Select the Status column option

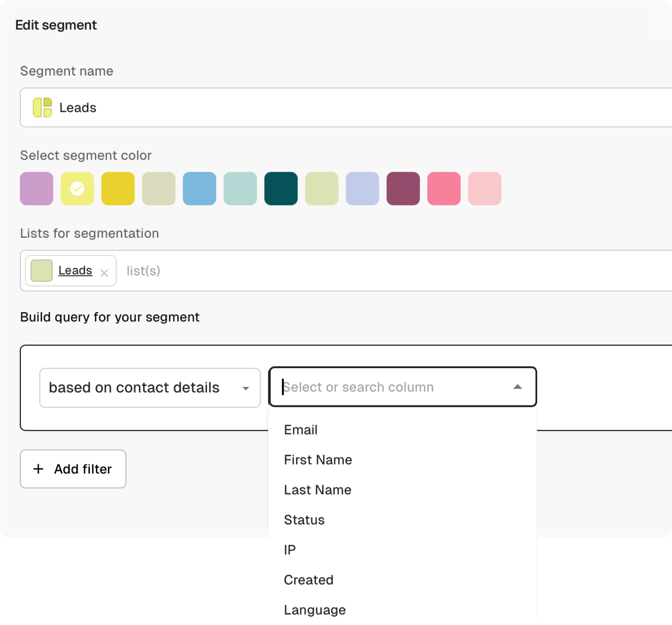tap(304, 520)
